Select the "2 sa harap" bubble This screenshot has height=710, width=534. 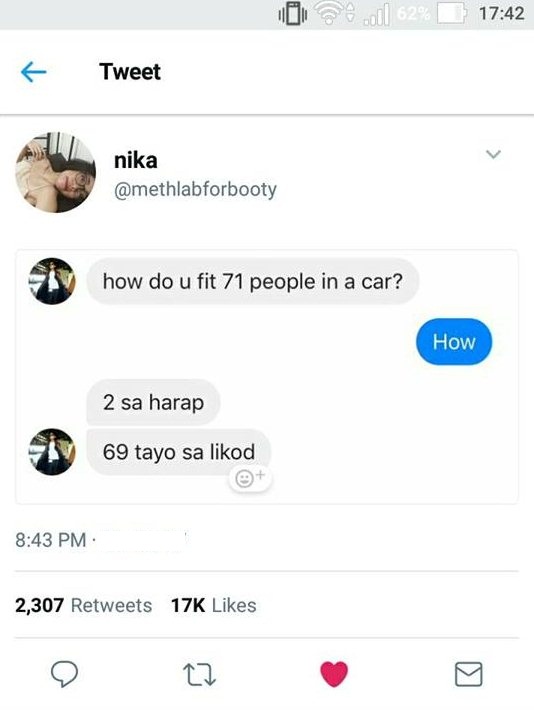[x=153, y=402]
